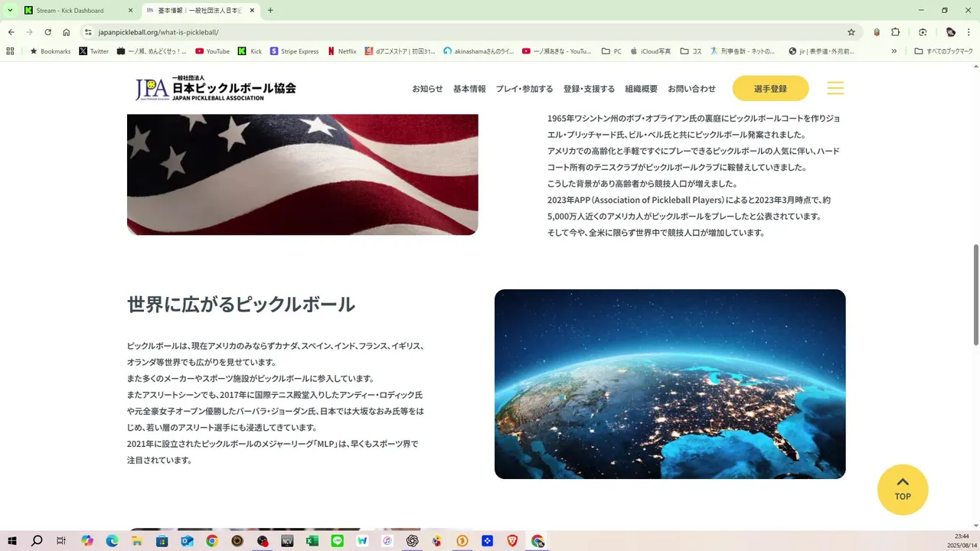Select the 基本情報 Japan Pickleball tab

coord(201,11)
